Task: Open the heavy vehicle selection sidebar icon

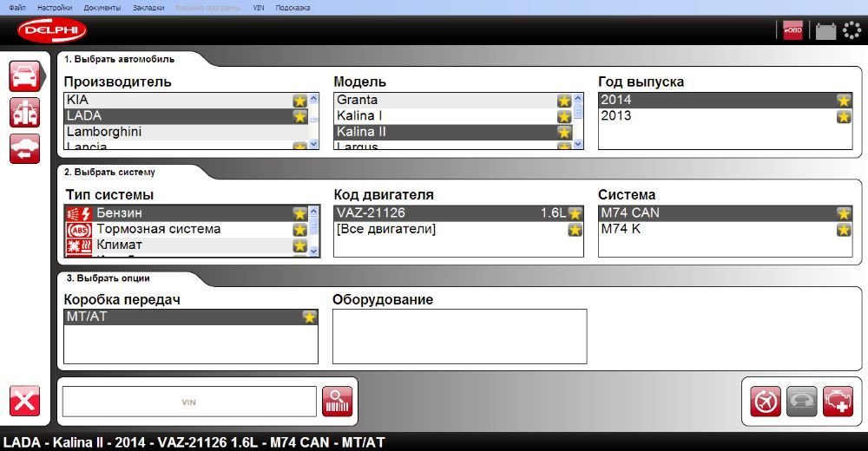Action: (25, 113)
